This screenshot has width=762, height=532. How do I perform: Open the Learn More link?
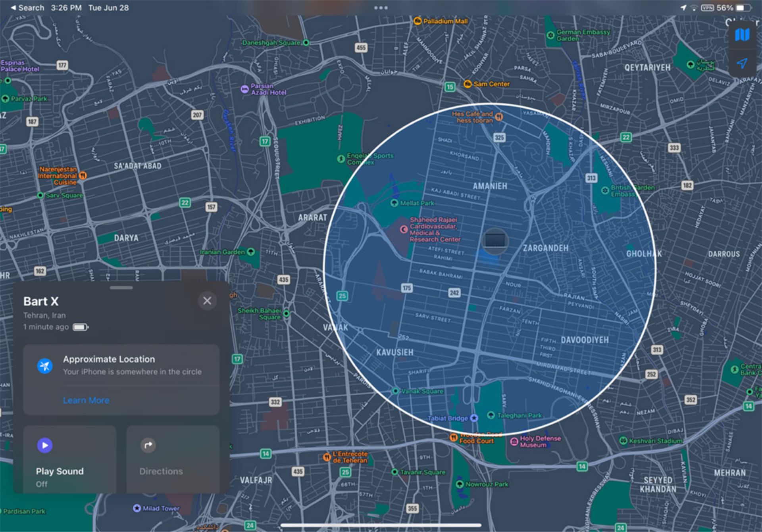point(86,400)
